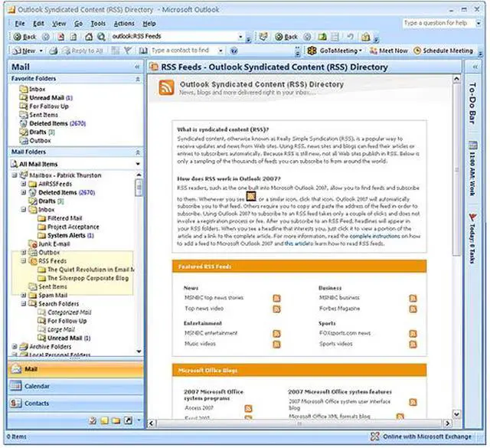Select The Silverpop Corporate Blog feed folder

(83, 278)
